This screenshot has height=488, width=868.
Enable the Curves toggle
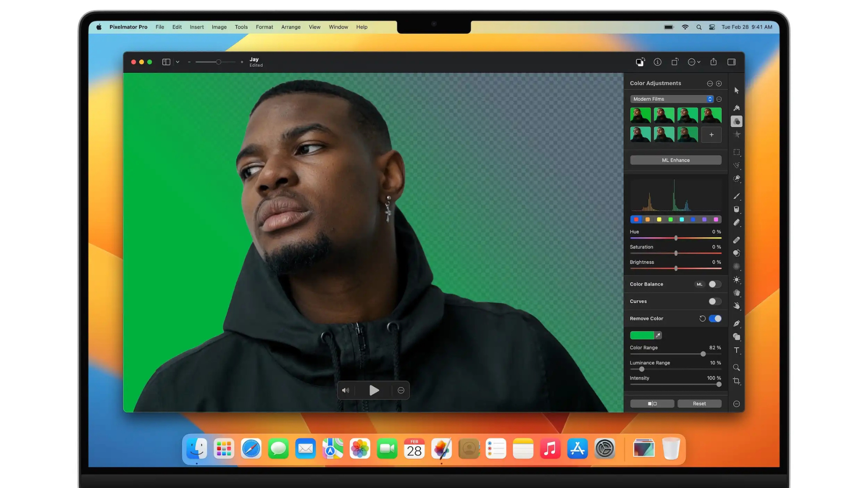pos(714,301)
